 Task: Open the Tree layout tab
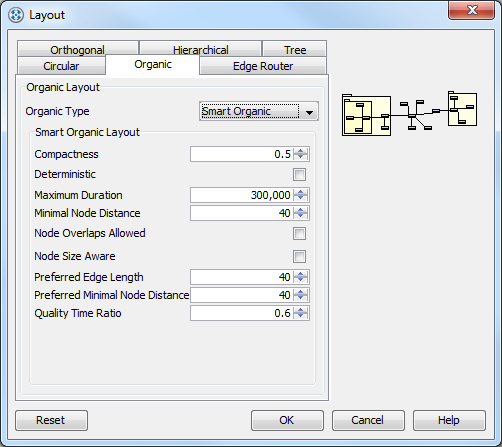pos(295,49)
